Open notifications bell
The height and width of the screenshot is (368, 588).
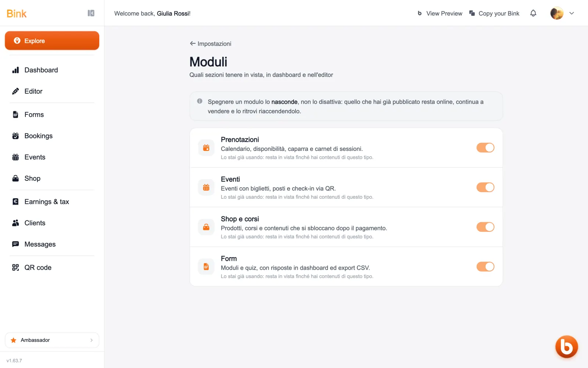click(x=533, y=13)
